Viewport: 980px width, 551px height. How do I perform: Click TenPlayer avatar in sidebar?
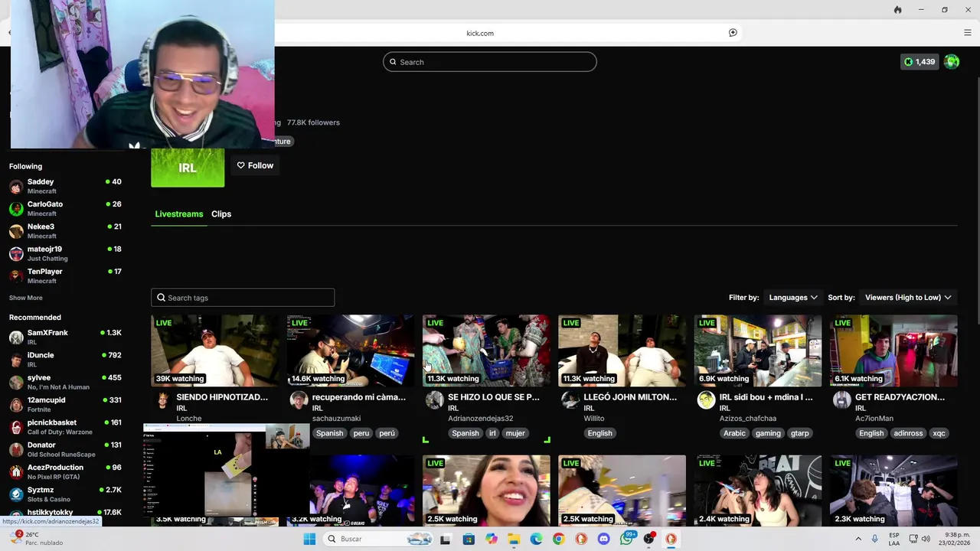coord(16,275)
